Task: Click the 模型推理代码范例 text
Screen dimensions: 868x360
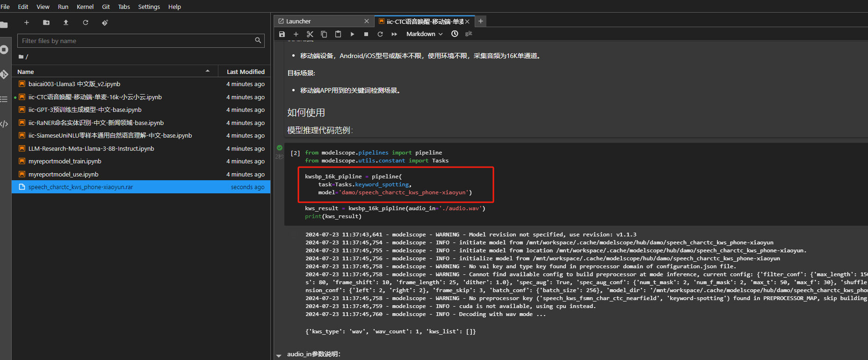Action: point(320,130)
